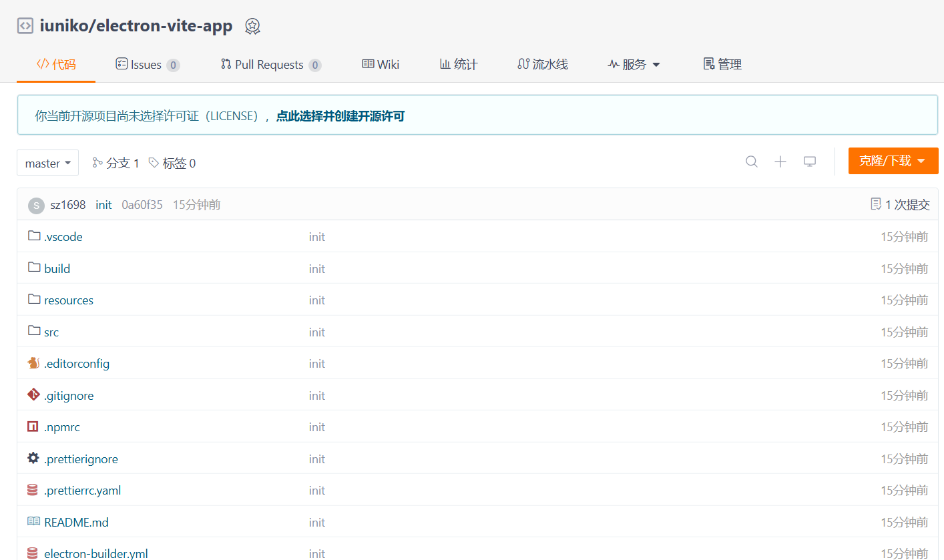Open commit hash 0a60f35
The height and width of the screenshot is (560, 944).
click(142, 205)
